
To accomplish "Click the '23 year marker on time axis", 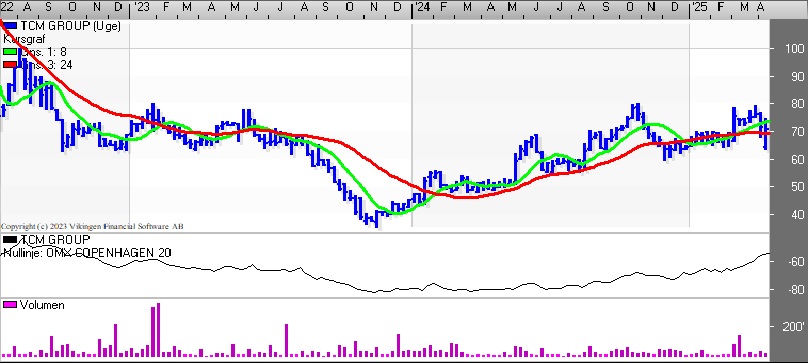I will click(x=142, y=7).
